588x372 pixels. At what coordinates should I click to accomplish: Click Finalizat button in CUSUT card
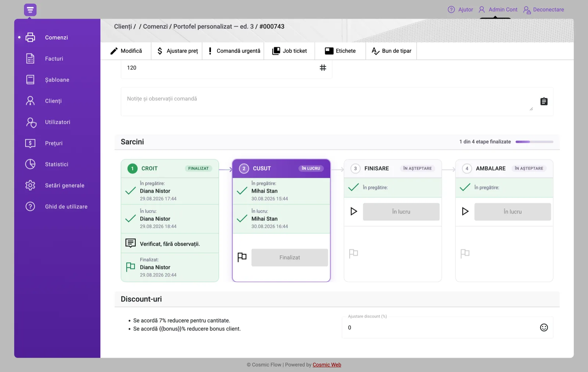290,257
